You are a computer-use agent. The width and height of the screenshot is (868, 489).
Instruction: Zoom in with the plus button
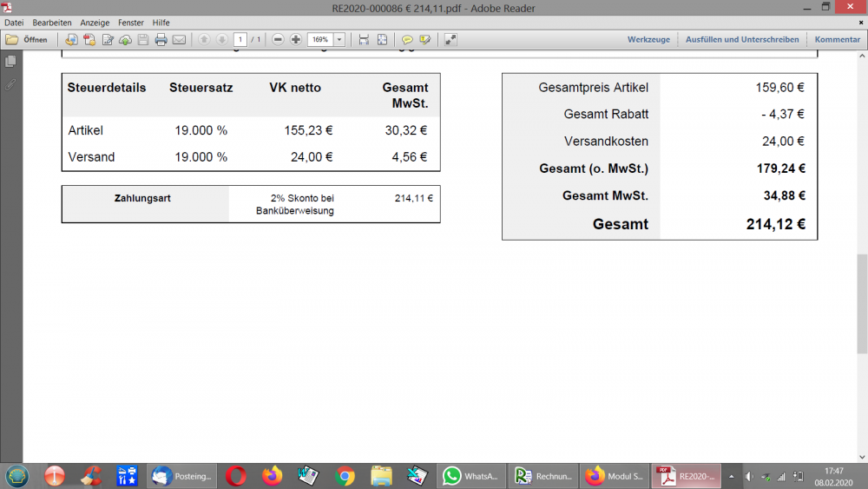point(296,39)
